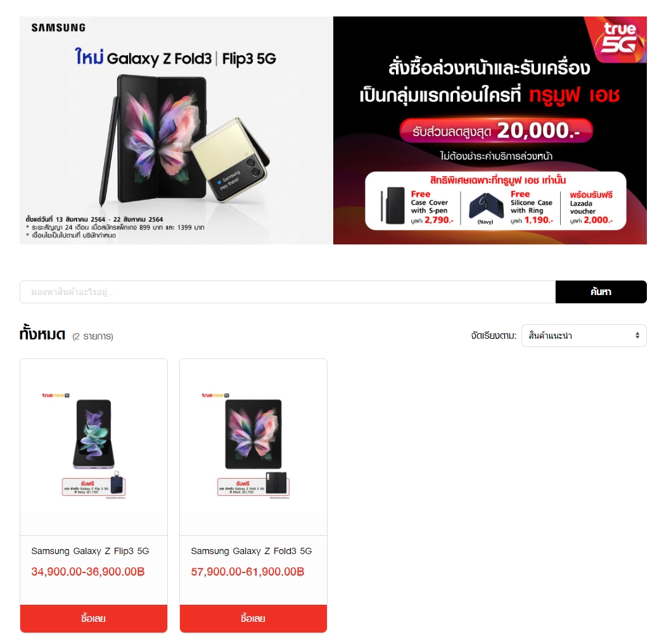Viewport: 664px width, 644px height.
Task: Click the black ค้นหา search button
Action: coord(601,291)
